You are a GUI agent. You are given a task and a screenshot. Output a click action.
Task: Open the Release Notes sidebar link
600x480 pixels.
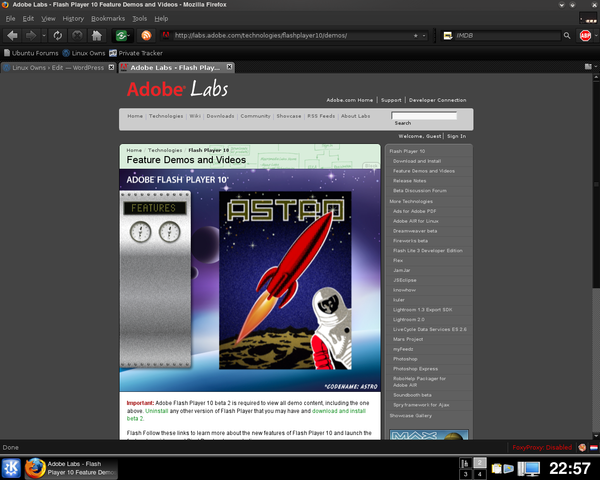409,181
